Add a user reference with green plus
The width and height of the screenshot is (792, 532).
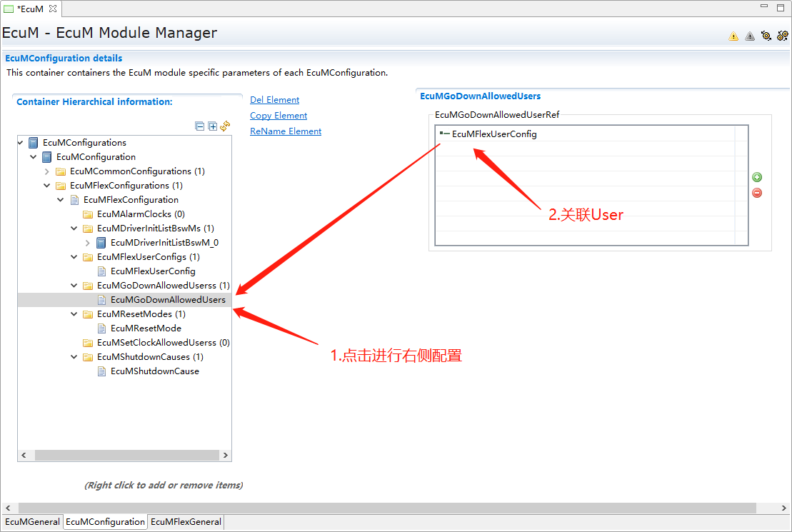(x=757, y=177)
